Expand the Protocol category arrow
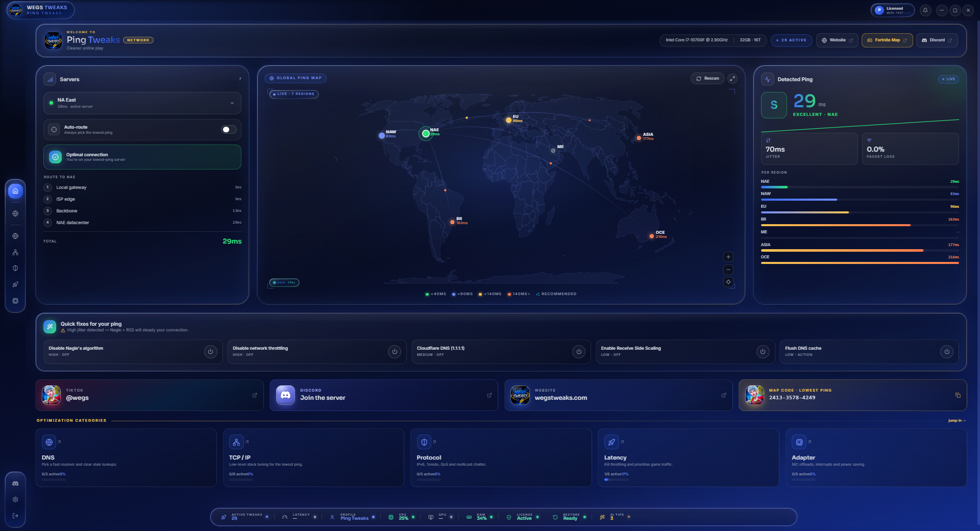 434,442
